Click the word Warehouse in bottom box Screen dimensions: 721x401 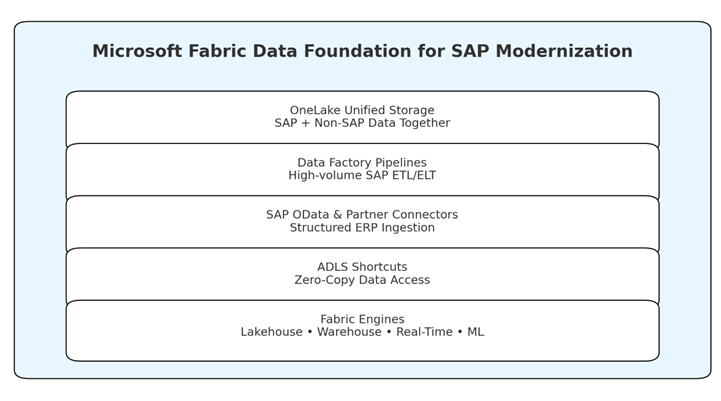click(349, 332)
